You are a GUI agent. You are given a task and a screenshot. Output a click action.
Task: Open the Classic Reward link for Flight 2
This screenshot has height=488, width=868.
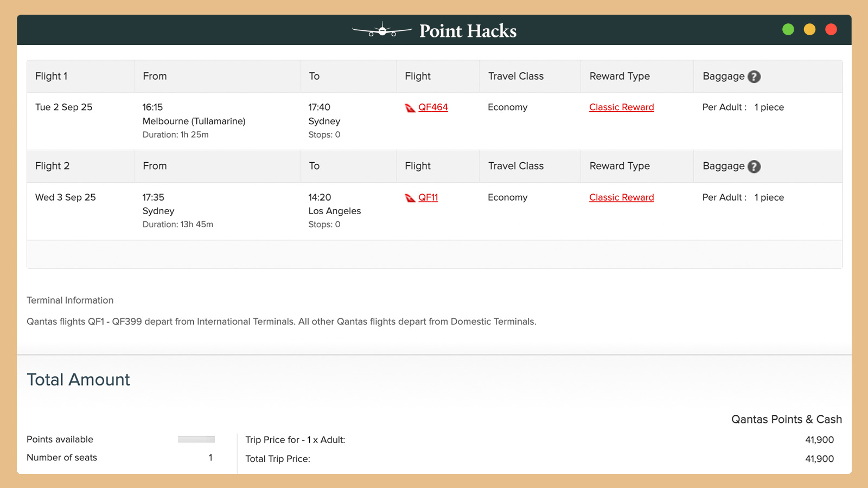(x=622, y=197)
